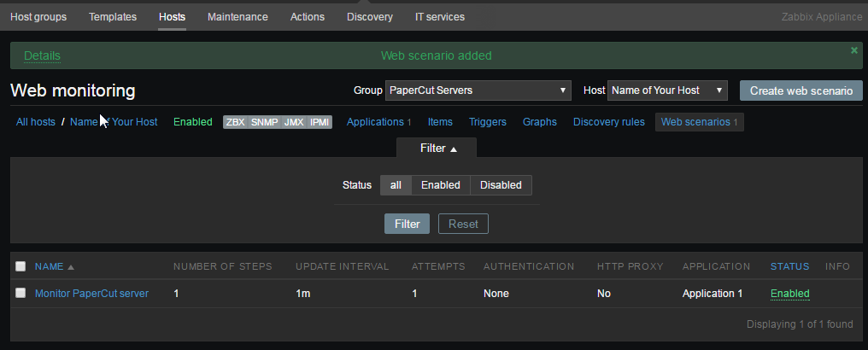Click 'AUTHENTICATION' column header
This screenshot has width=868, height=350.
(x=529, y=266)
